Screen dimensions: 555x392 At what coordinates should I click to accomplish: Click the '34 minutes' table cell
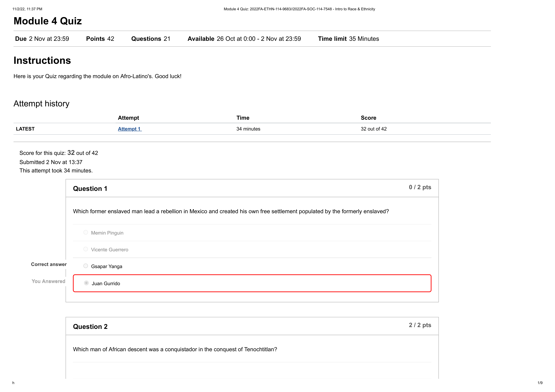[x=248, y=129]
